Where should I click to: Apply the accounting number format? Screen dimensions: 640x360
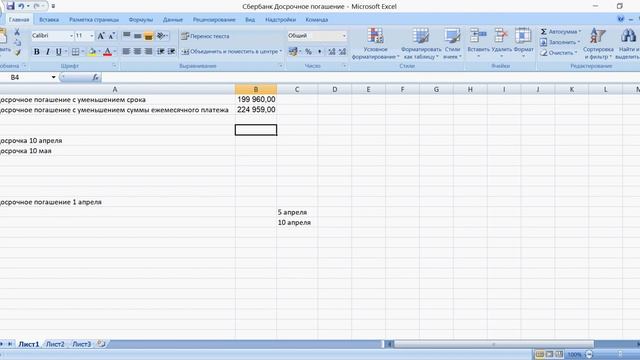[293, 51]
